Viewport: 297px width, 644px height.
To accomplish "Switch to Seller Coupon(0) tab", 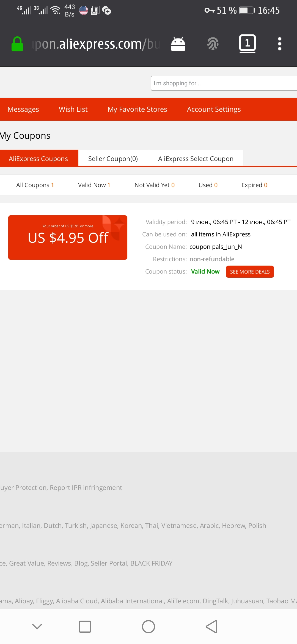I will pos(113,159).
